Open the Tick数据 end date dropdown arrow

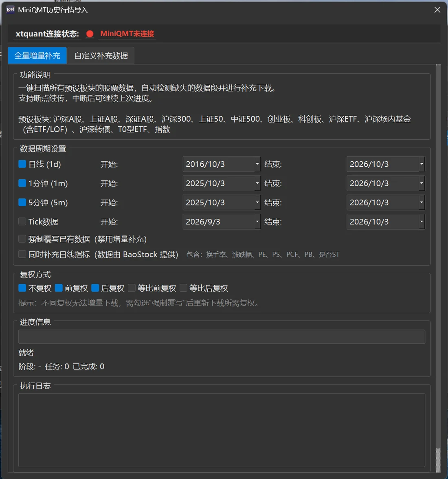tap(422, 222)
